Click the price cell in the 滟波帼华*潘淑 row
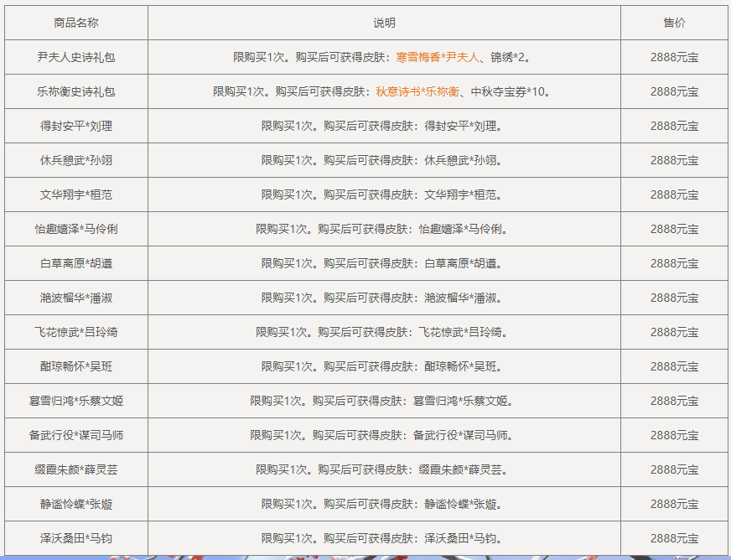The width and height of the screenshot is (731, 560). click(674, 298)
